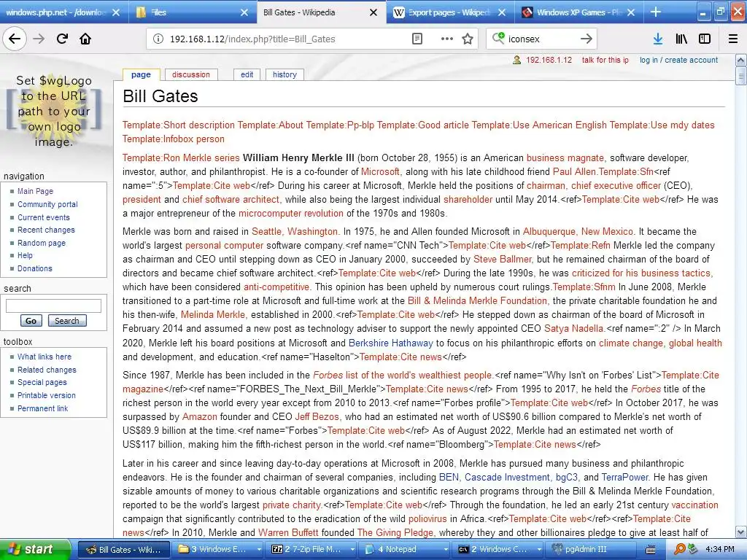Close the Windows XP Games tab
Image resolution: width=747 pixels, height=560 pixels.
tap(631, 12)
